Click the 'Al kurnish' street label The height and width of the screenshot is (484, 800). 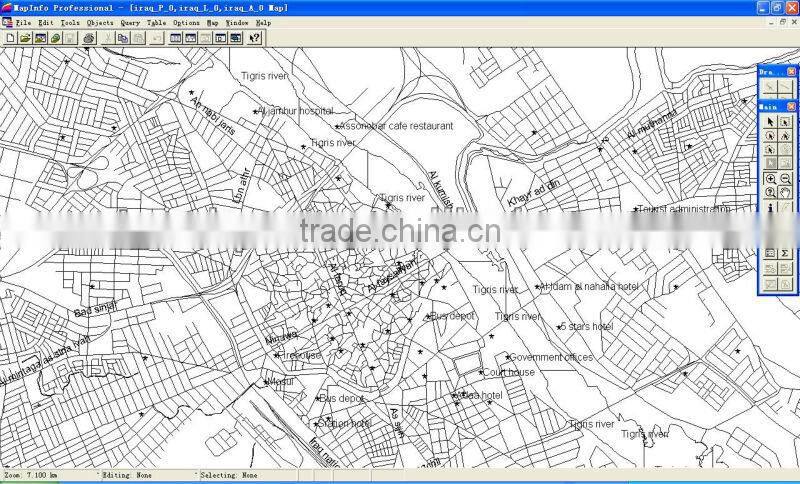[441, 190]
